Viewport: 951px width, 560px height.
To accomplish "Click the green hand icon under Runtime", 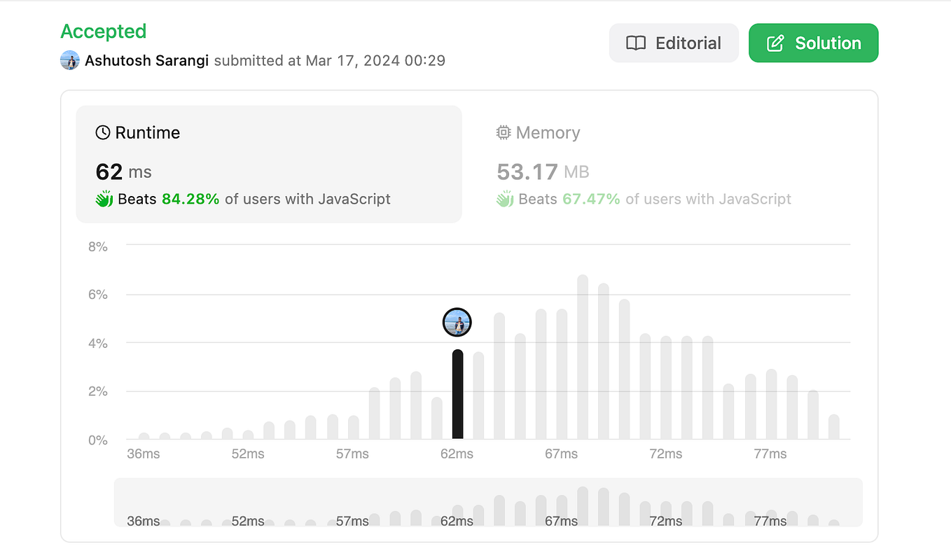I will click(104, 198).
